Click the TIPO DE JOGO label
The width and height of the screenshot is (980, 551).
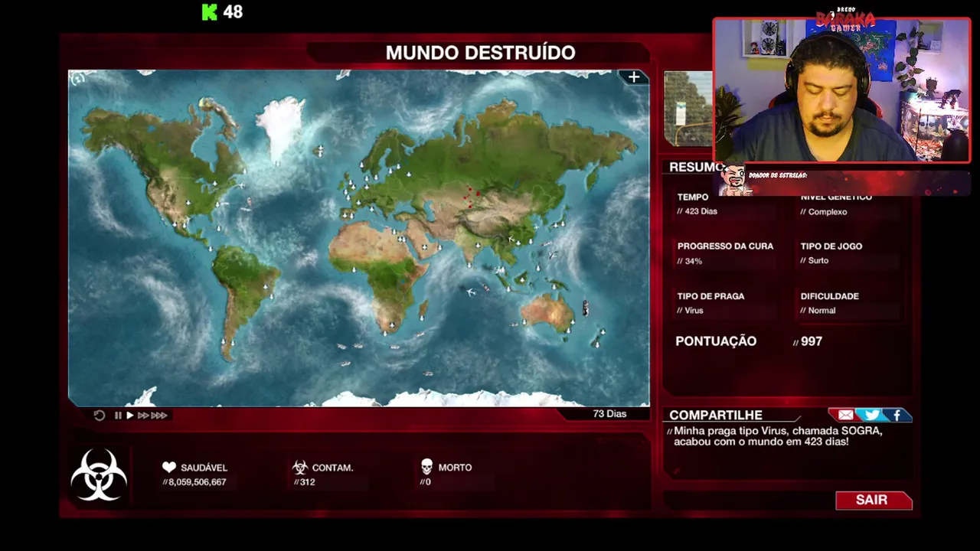pyautogui.click(x=831, y=246)
